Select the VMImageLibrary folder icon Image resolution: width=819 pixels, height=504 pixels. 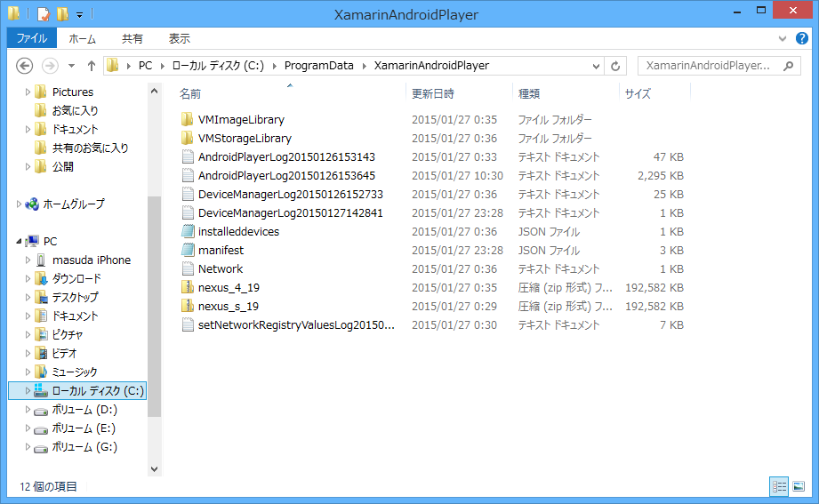(187, 120)
